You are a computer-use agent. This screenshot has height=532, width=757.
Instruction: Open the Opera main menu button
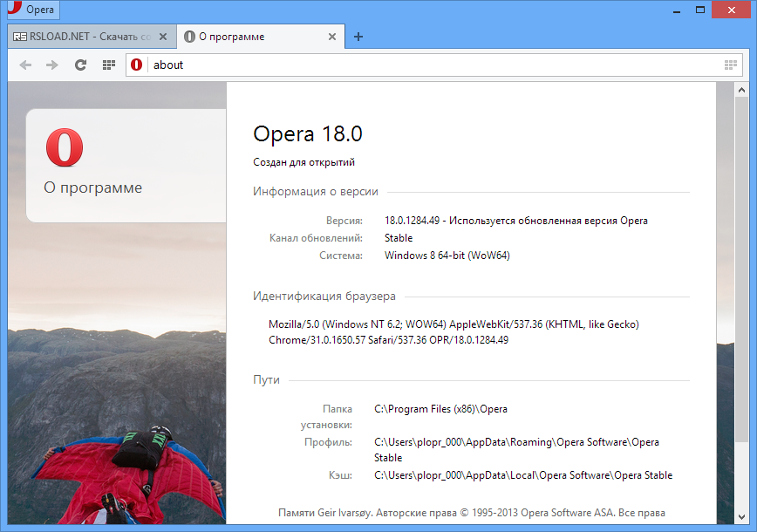[x=33, y=10]
